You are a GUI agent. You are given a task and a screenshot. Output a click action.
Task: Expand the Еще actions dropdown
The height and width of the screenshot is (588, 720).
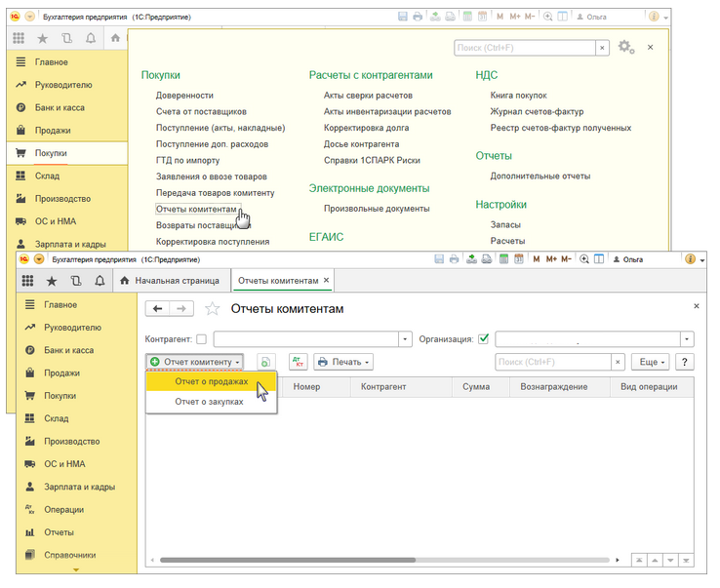pos(649,362)
